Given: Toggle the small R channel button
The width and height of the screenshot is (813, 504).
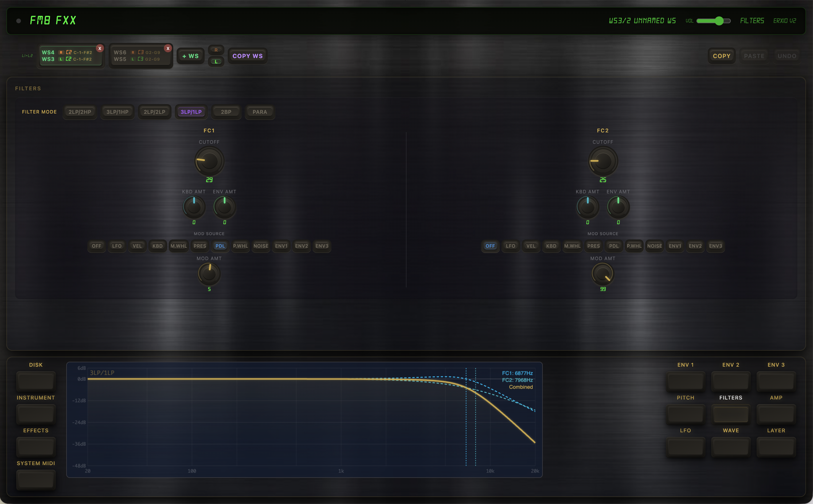Looking at the screenshot, I should point(216,50).
